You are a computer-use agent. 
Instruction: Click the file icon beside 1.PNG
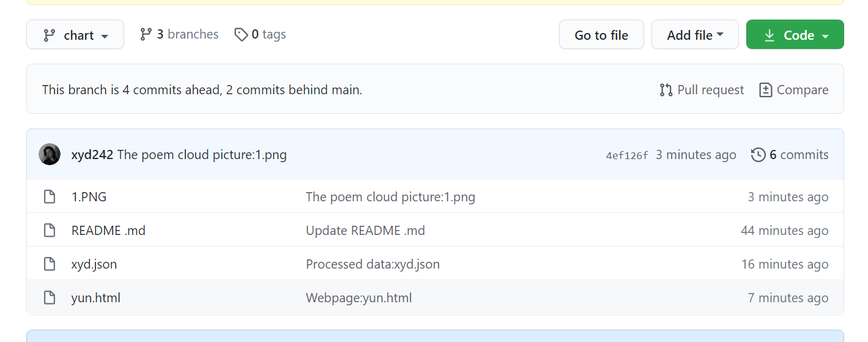50,197
